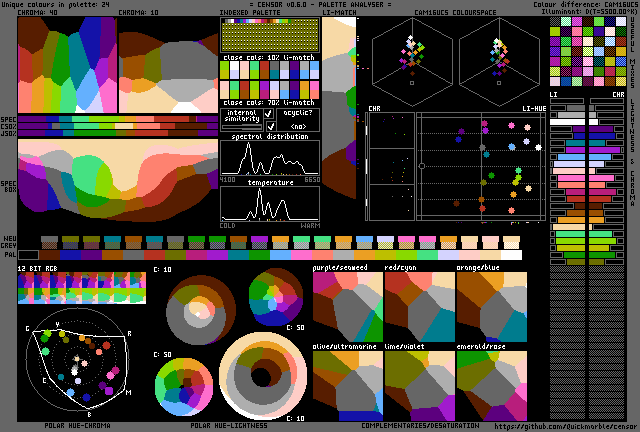640x432 pixels.
Task: Click the R vertex label in polar hue-chroma plot
Action: (x=129, y=333)
